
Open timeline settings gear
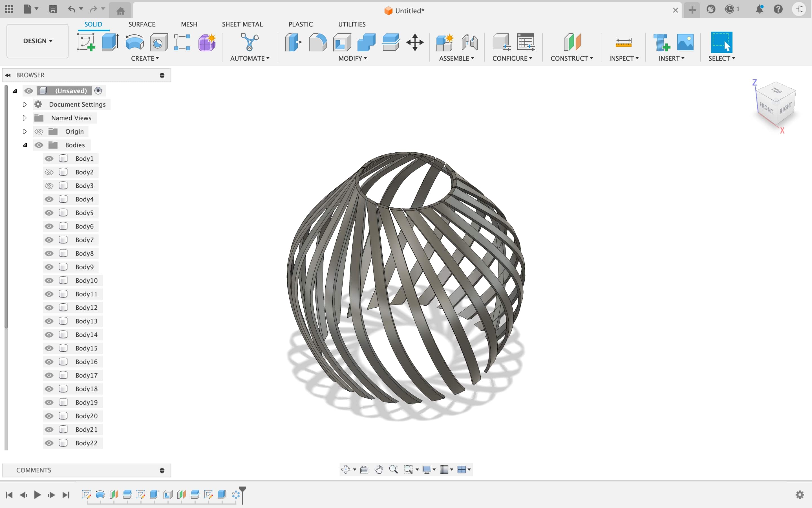coord(800,494)
